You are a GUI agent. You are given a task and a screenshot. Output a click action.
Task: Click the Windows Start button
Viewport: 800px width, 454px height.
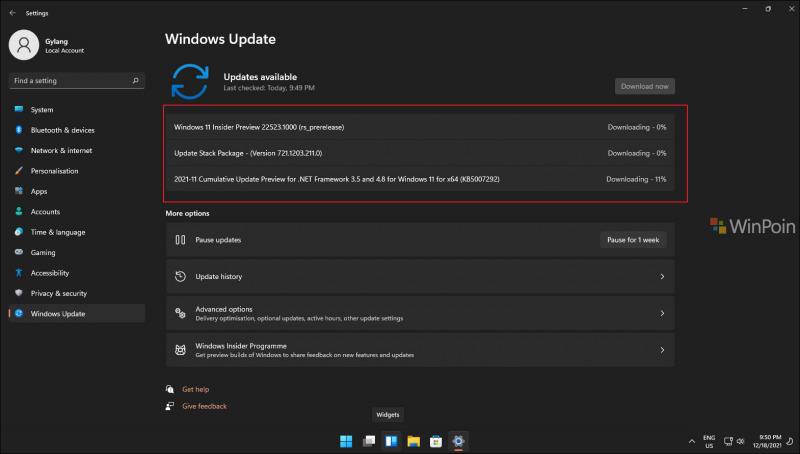click(x=346, y=441)
